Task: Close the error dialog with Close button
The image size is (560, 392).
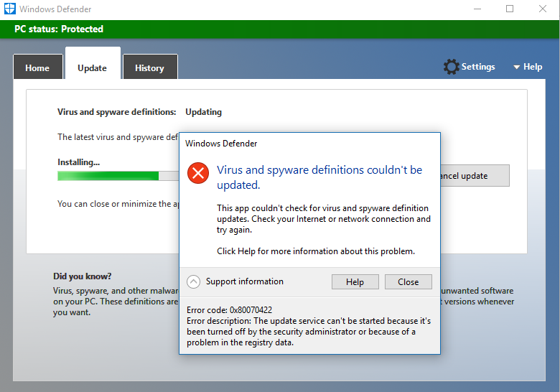Action: [409, 282]
